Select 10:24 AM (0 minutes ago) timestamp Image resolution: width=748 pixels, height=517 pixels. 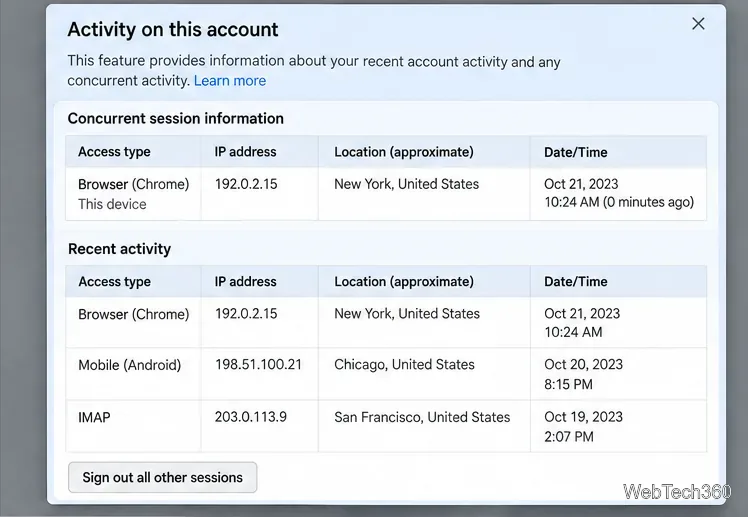(x=619, y=202)
